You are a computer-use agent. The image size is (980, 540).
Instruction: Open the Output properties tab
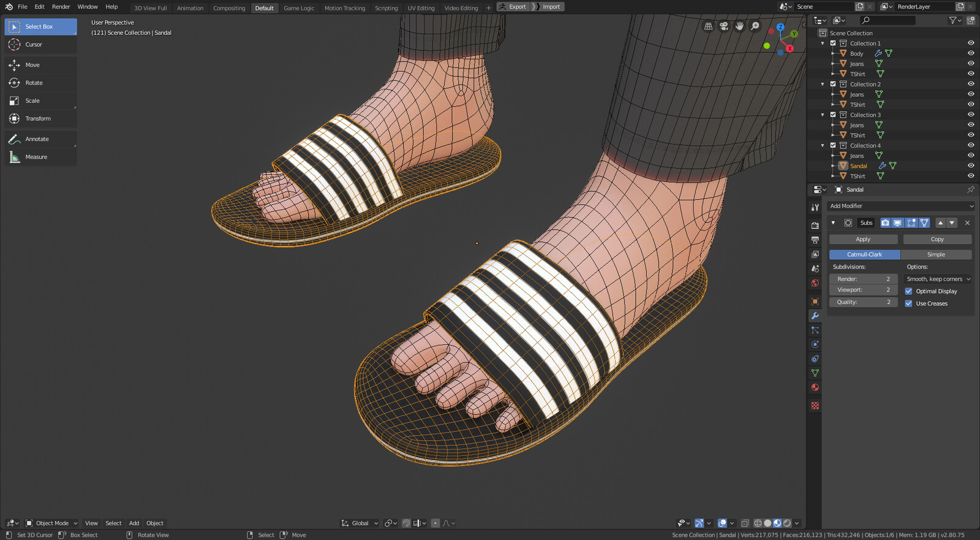(815, 240)
